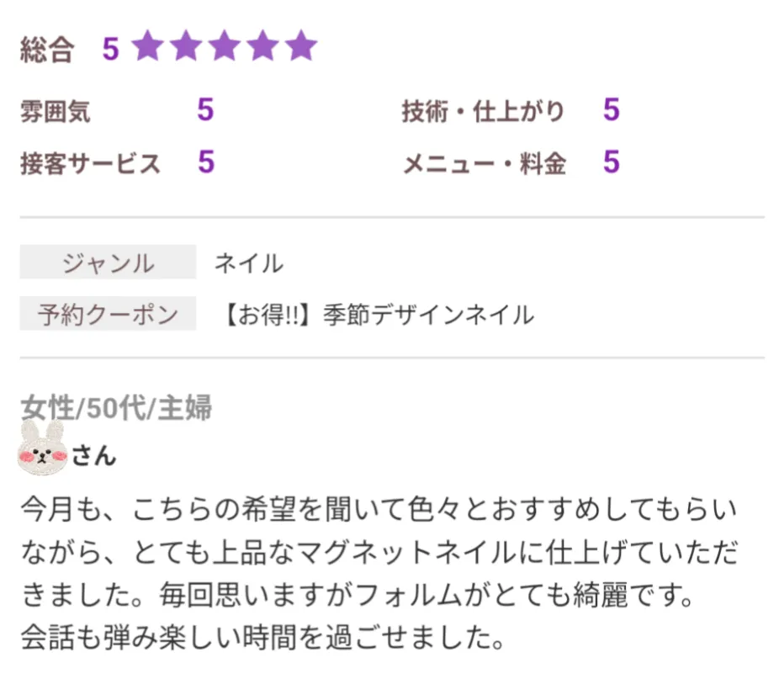This screenshot has height=679, width=784.
Task: Click the 技術・仕上がり rating label
Action: click(x=483, y=111)
